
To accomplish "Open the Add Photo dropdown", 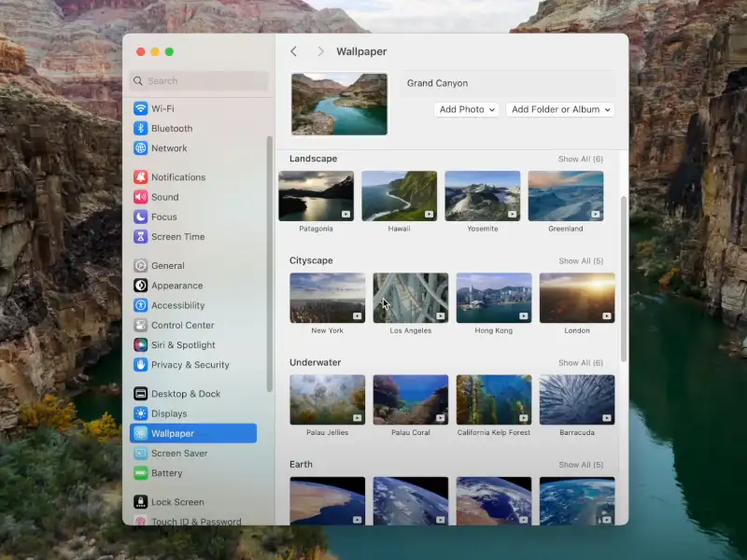I will point(466,109).
